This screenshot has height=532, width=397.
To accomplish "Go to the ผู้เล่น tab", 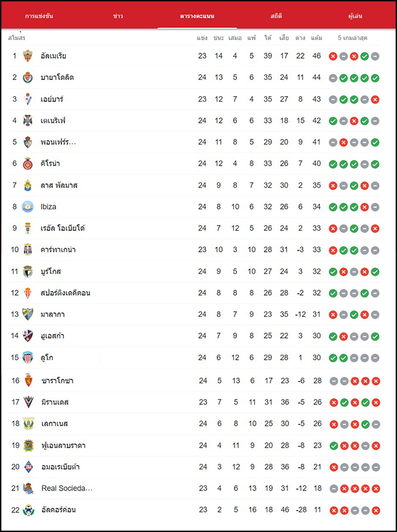I will (355, 16).
